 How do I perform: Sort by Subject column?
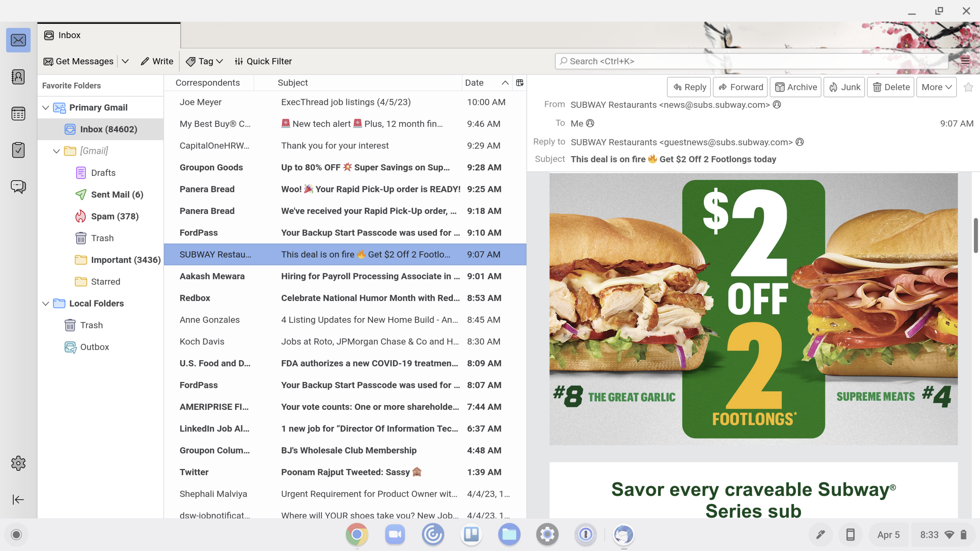point(358,82)
